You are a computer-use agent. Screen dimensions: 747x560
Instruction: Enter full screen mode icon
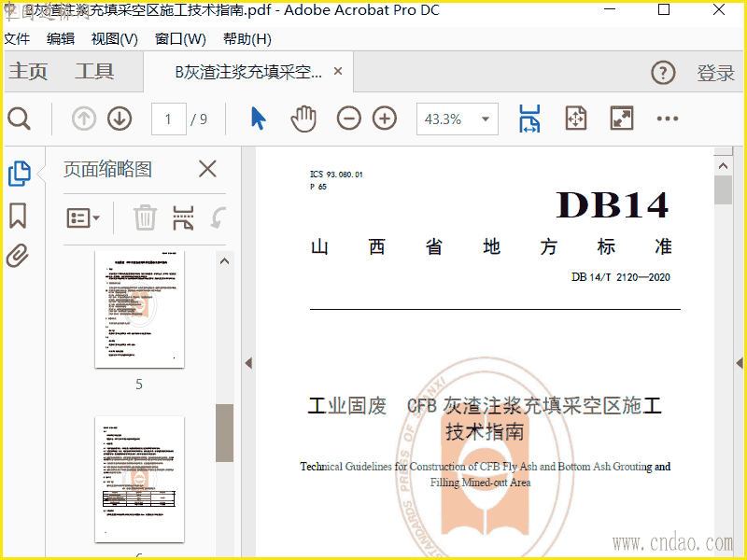click(622, 119)
